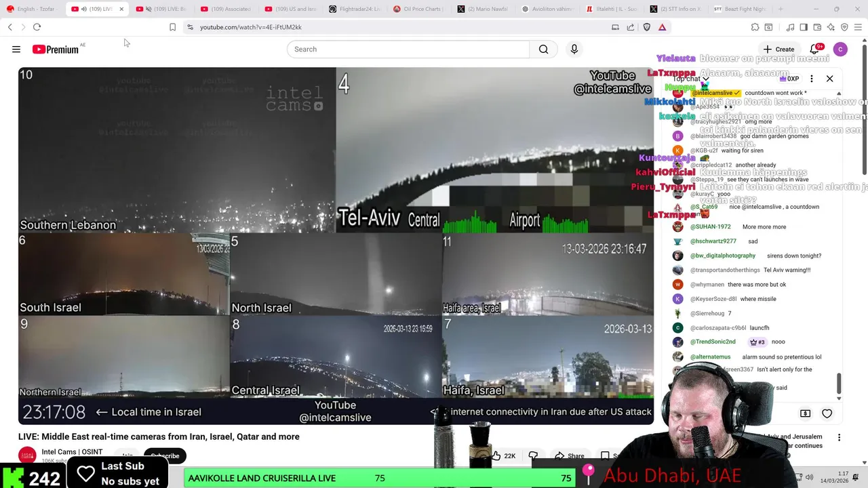Viewport: 868px width, 488px height.
Task: Switch to Oil Price Charts tab
Action: (x=419, y=9)
